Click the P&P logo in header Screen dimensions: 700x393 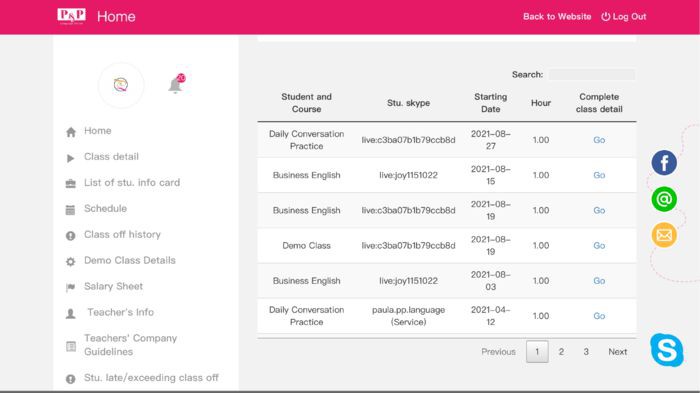coord(71,16)
